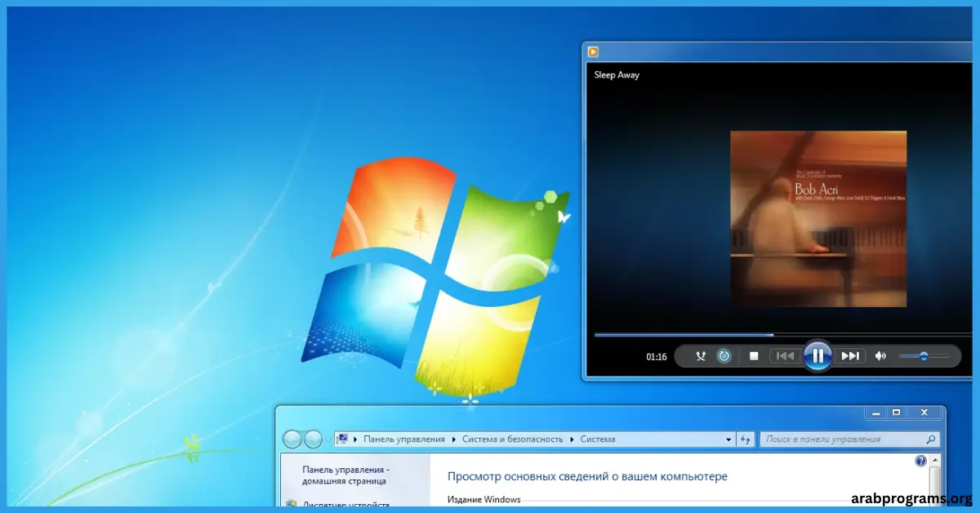Click the 01:16 elapsed time display

[657, 357]
